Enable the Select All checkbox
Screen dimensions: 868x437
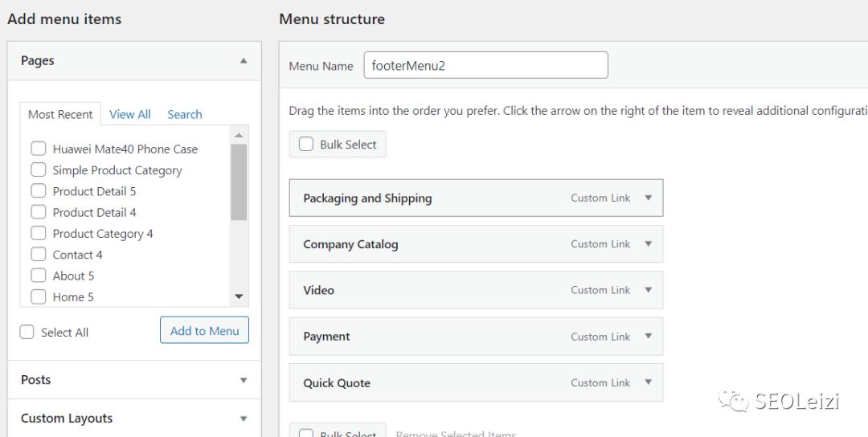coord(27,332)
